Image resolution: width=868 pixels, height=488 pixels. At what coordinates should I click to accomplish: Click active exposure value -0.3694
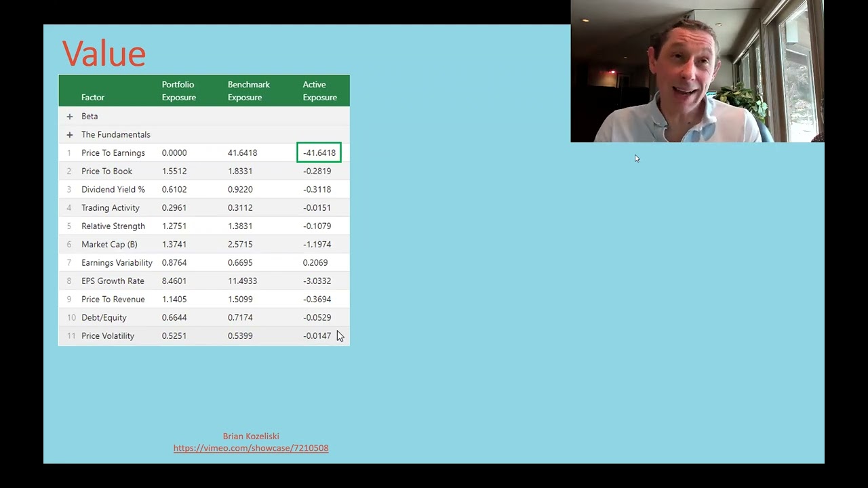[317, 300]
